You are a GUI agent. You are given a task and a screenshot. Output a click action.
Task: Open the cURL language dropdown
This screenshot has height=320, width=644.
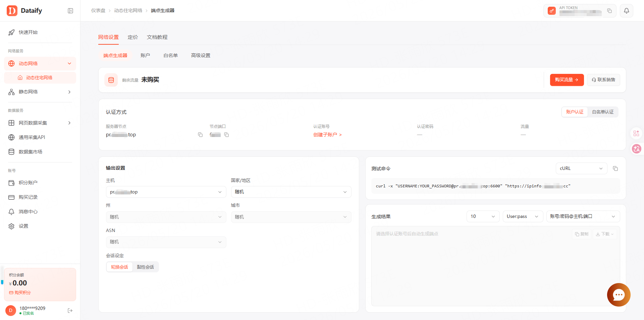pos(581,169)
